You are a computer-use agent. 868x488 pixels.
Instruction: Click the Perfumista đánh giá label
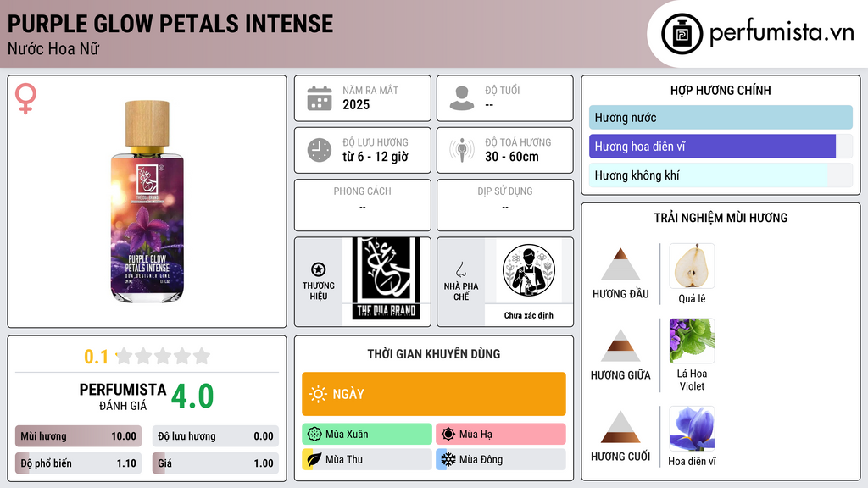[122, 396]
